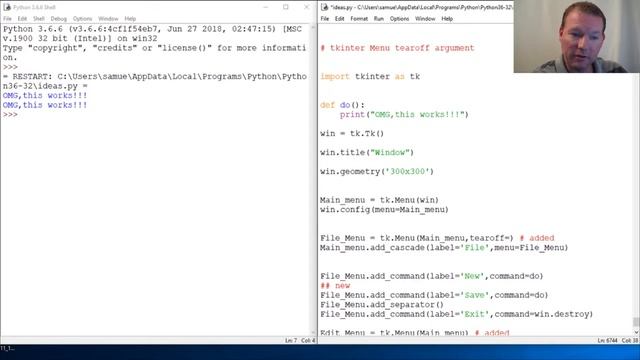Click Python Shell window title icon
The height and width of the screenshot is (360, 640).
point(7,7)
